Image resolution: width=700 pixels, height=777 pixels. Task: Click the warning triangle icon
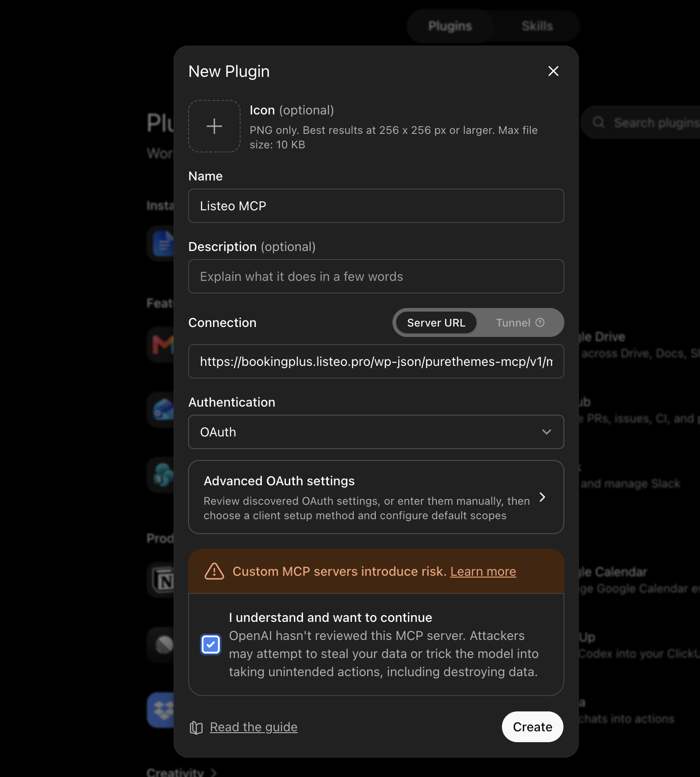(214, 571)
